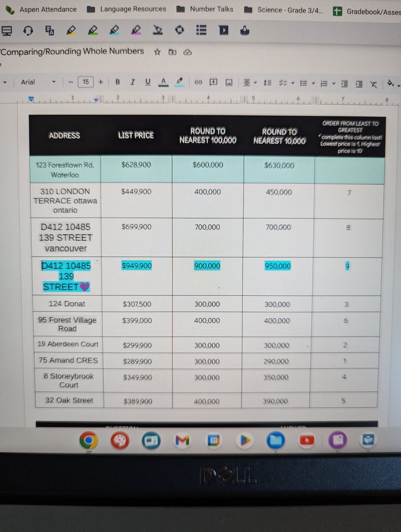Open Gmail from the shelf
Screen dimensions: 401x532
pos(182,440)
